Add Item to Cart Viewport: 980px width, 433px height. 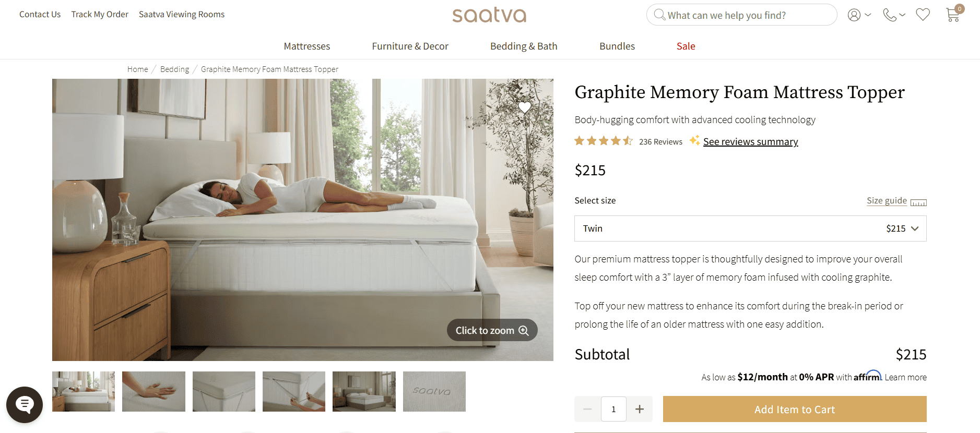pyautogui.click(x=795, y=409)
